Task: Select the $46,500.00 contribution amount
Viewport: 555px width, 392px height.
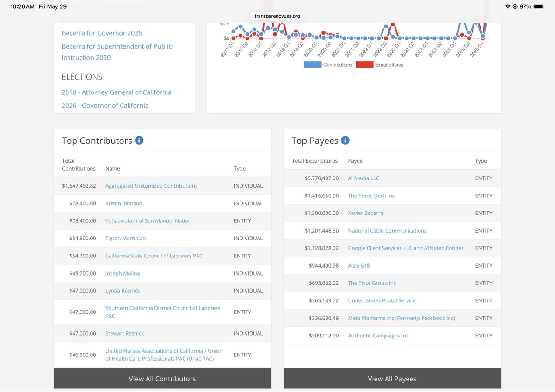Action: click(x=82, y=355)
